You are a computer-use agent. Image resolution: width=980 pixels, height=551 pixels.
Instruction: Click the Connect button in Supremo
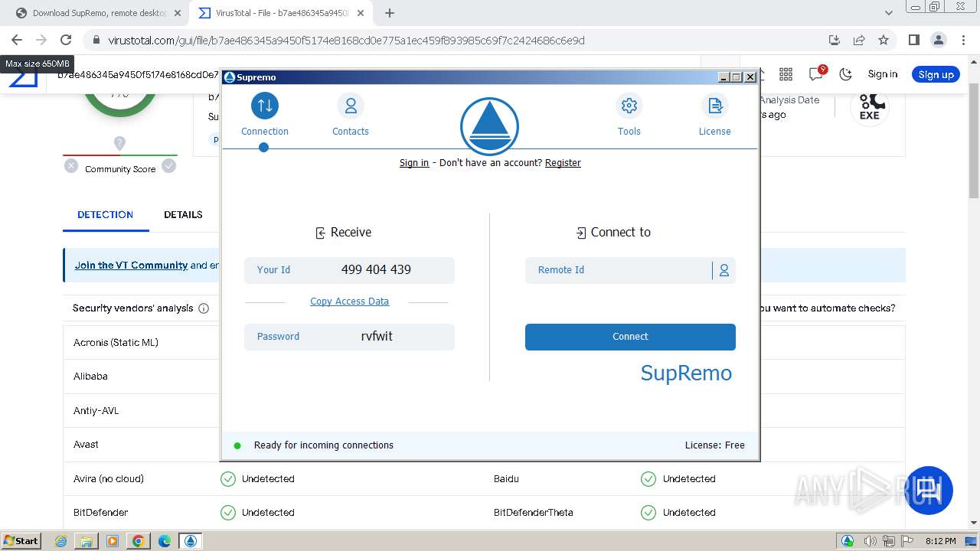tap(630, 337)
